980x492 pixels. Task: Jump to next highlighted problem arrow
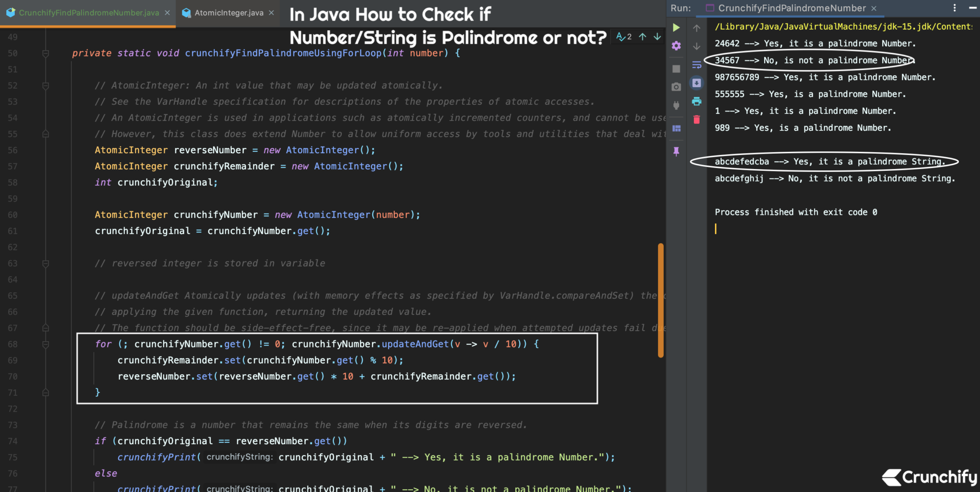pos(657,36)
